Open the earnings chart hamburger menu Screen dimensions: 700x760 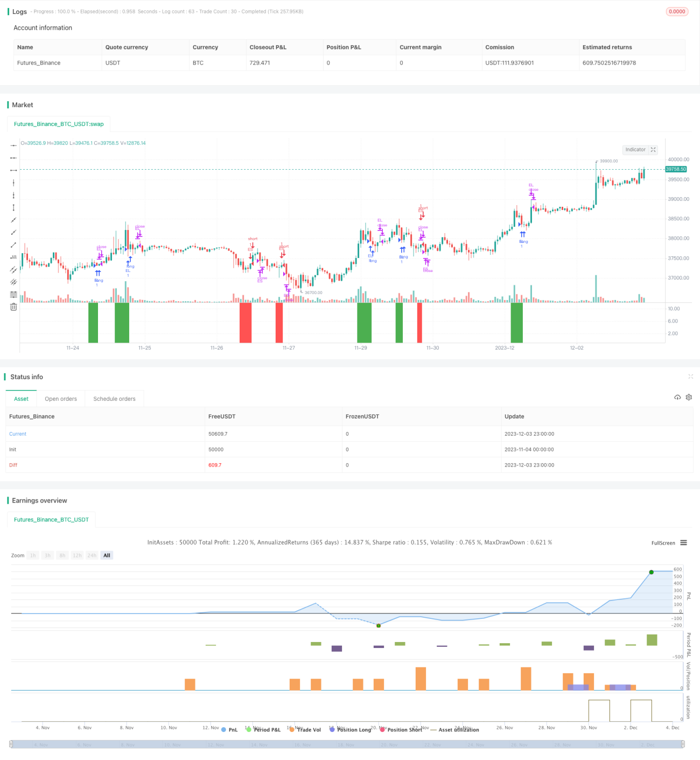tap(683, 543)
